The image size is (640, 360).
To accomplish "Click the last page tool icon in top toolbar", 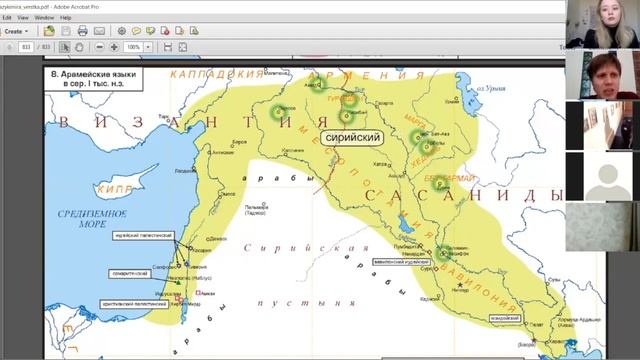I will [x=194, y=31].
